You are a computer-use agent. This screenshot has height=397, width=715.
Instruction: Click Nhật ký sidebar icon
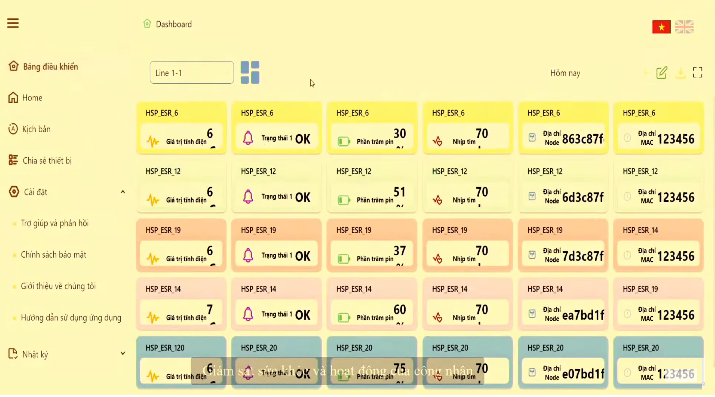coord(13,354)
